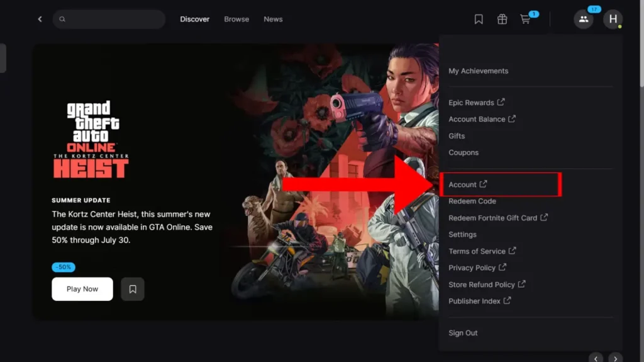Click the H profile avatar
Screen dimensions: 644x362
(x=613, y=19)
